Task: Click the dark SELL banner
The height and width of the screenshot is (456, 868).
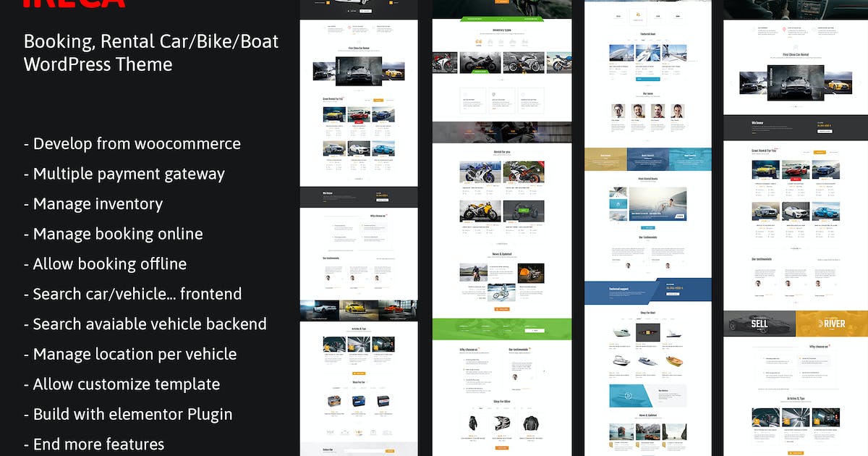Action: [x=759, y=322]
